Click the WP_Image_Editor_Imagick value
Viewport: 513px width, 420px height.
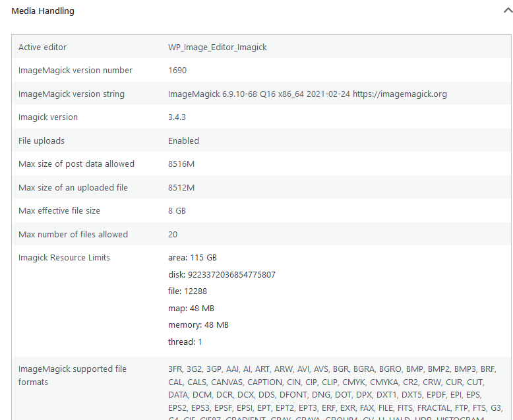tap(217, 47)
